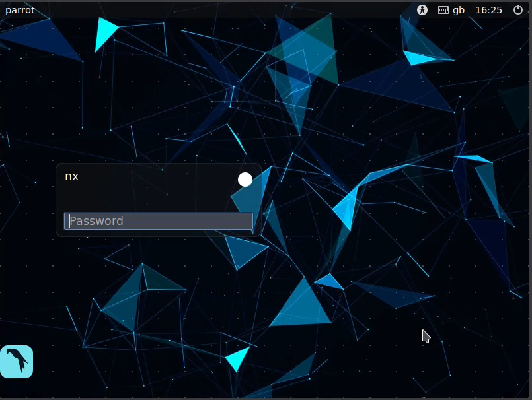The image size is (532, 400).
Task: Click the Parrot logo icon
Action: coord(17,361)
